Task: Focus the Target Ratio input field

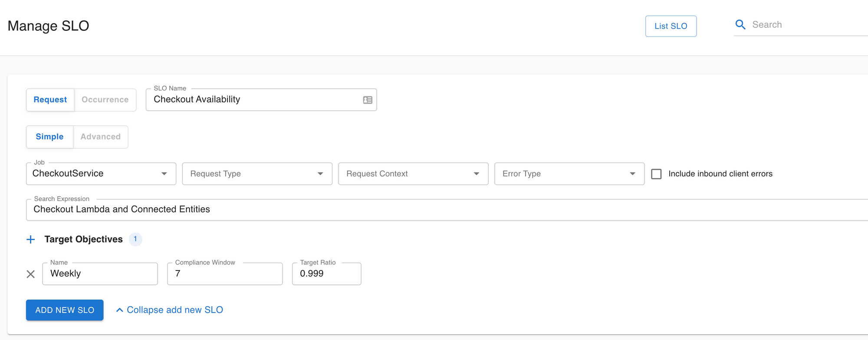Action: (x=326, y=274)
